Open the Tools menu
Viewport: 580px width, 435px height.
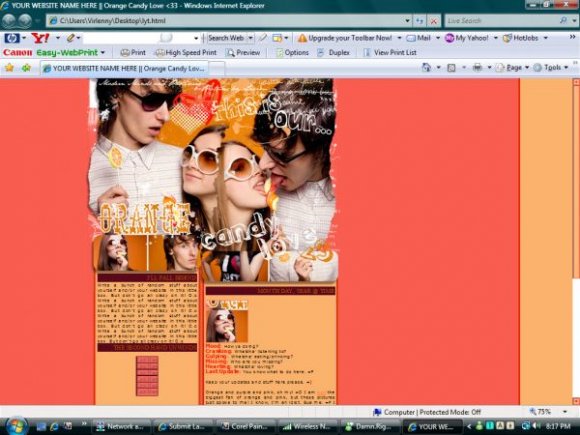coord(551,67)
